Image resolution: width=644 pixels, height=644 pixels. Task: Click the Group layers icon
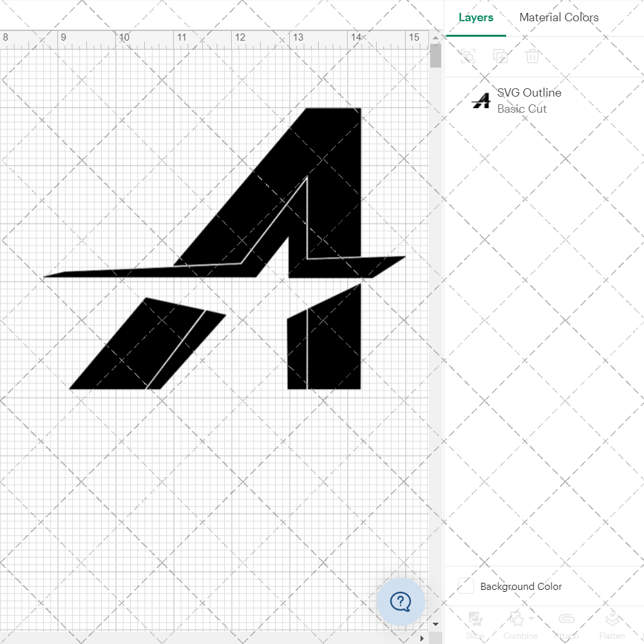click(468, 56)
